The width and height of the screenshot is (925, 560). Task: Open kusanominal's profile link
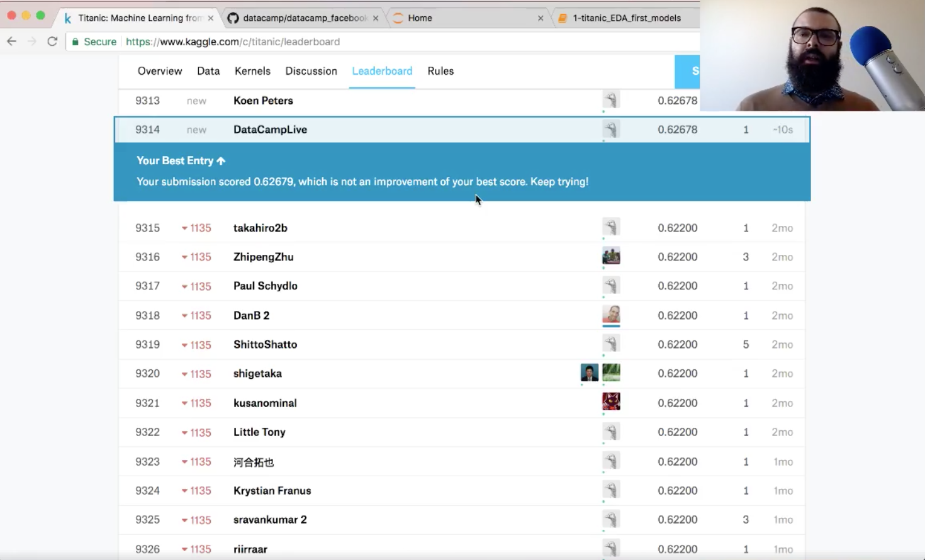265,403
